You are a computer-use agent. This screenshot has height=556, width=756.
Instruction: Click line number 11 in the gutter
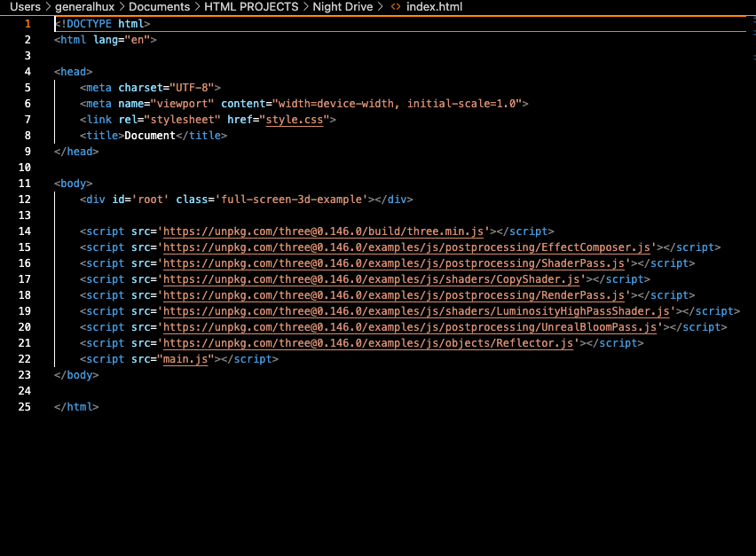26,184
